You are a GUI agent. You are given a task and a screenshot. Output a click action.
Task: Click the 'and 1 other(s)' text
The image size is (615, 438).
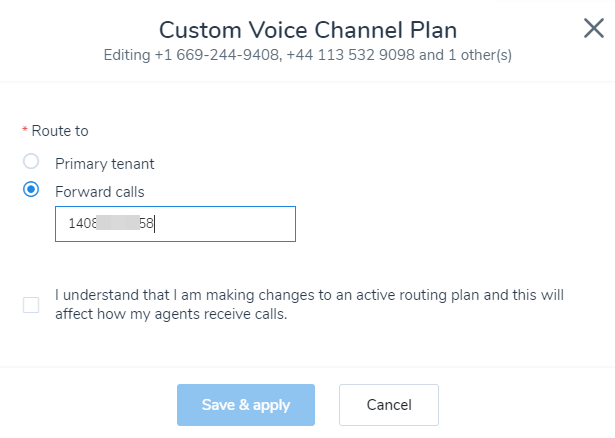pos(465,55)
